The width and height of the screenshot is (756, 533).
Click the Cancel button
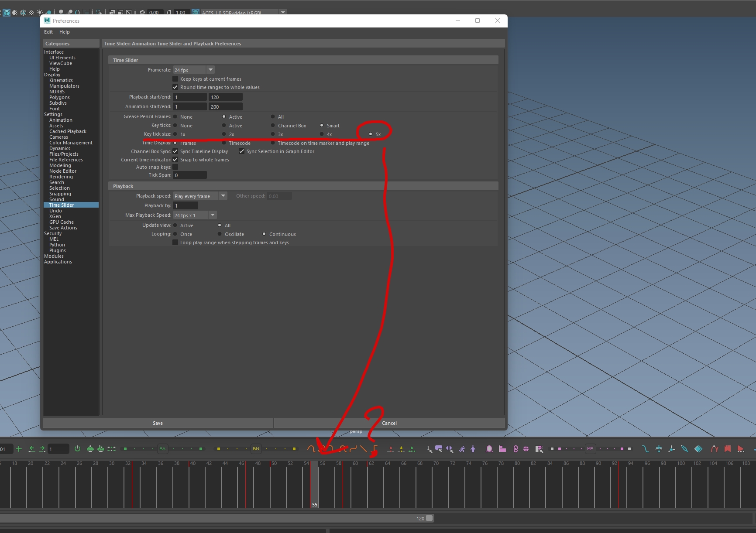(388, 423)
